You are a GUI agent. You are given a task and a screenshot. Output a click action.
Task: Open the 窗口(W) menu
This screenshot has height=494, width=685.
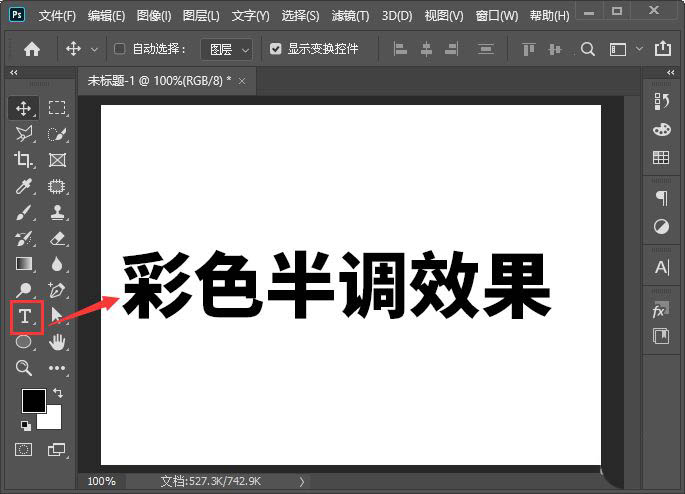(497, 16)
